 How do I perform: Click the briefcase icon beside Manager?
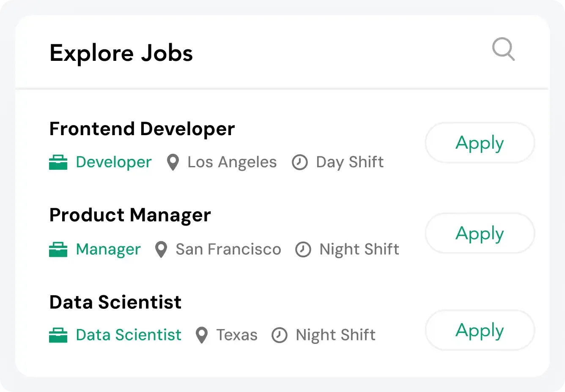click(x=58, y=249)
